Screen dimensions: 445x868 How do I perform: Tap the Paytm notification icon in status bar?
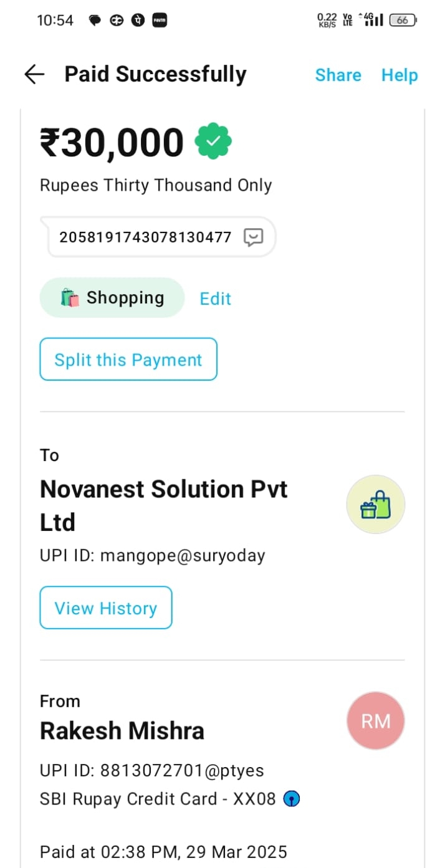(x=160, y=21)
